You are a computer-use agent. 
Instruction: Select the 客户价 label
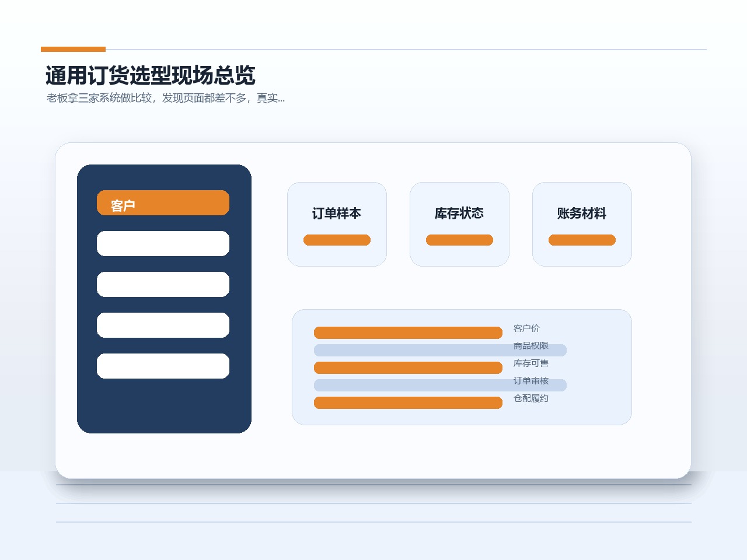point(526,328)
